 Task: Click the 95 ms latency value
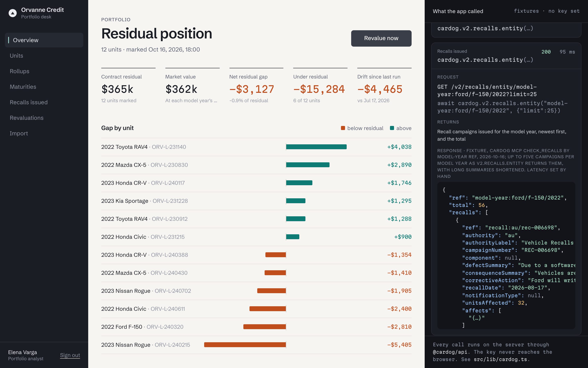pos(567,52)
